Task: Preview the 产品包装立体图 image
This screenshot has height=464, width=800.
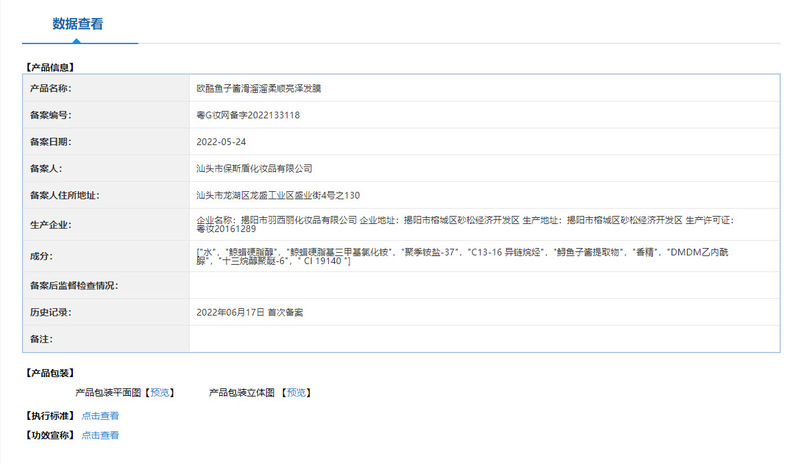Action: pos(296,393)
